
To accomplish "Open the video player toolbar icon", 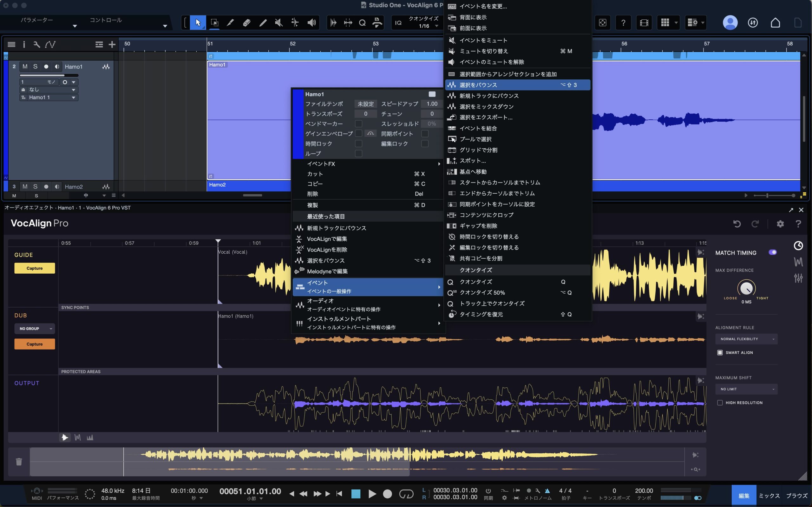I will coord(644,23).
